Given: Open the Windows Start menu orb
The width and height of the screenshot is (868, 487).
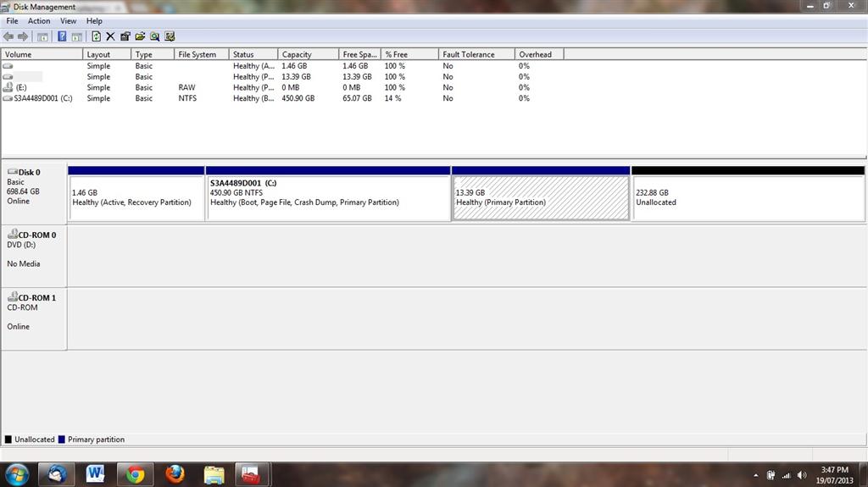Looking at the screenshot, I should coord(17,475).
